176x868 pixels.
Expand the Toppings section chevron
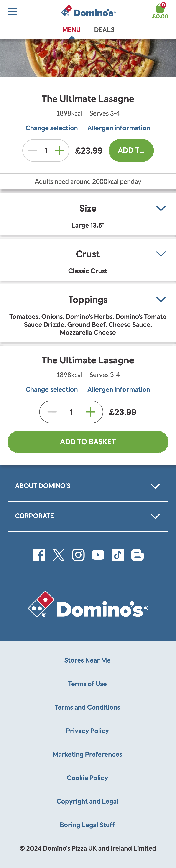161,299
